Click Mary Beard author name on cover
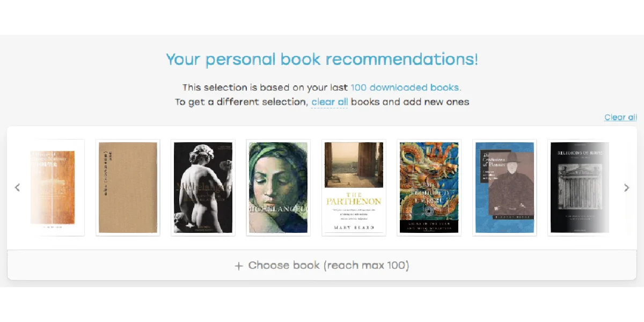Screen dimensions: 644x322 (x=354, y=226)
